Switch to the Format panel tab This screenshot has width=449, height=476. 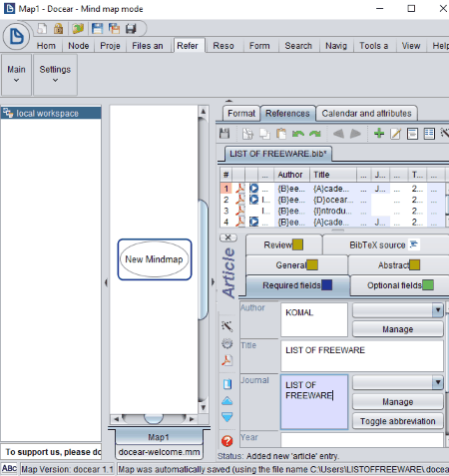(241, 114)
